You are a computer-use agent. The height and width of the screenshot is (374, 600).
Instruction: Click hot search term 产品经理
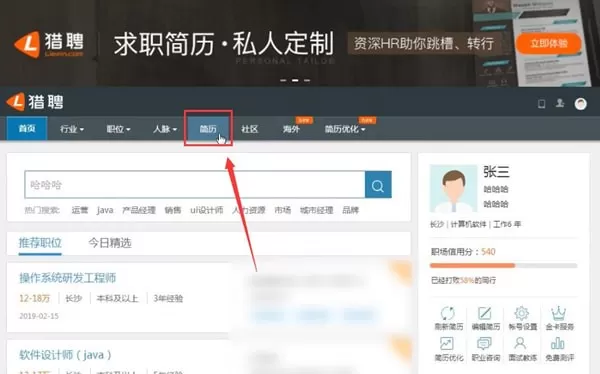139,210
